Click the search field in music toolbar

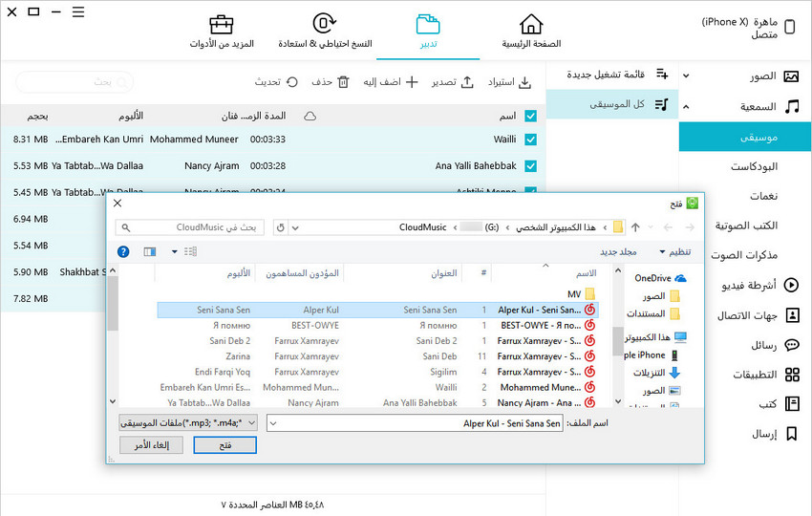(75, 82)
